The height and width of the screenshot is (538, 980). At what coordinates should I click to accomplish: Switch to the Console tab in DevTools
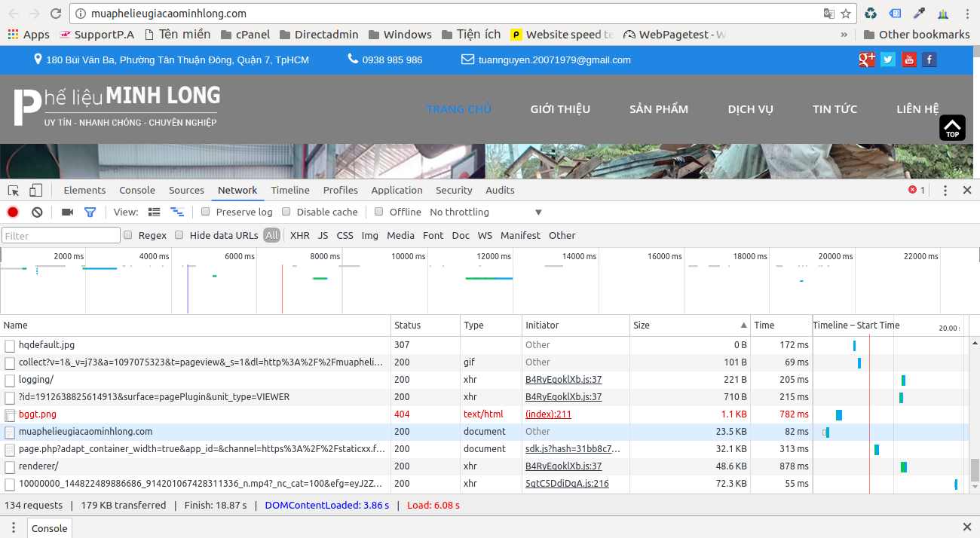137,191
